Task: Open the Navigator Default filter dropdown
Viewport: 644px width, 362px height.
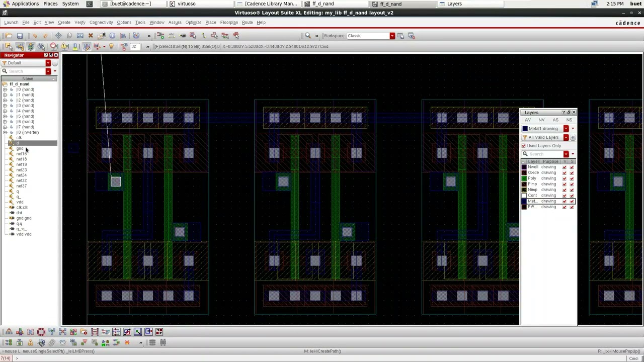Action: (x=48, y=63)
